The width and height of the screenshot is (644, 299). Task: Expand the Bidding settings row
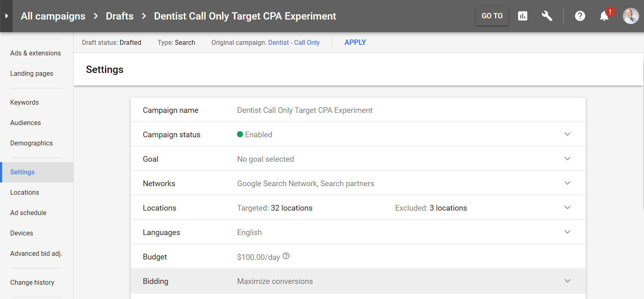pyautogui.click(x=567, y=281)
